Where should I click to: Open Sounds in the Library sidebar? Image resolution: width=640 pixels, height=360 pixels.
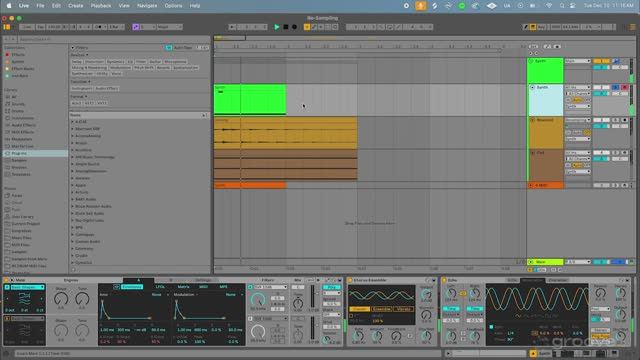(x=18, y=104)
